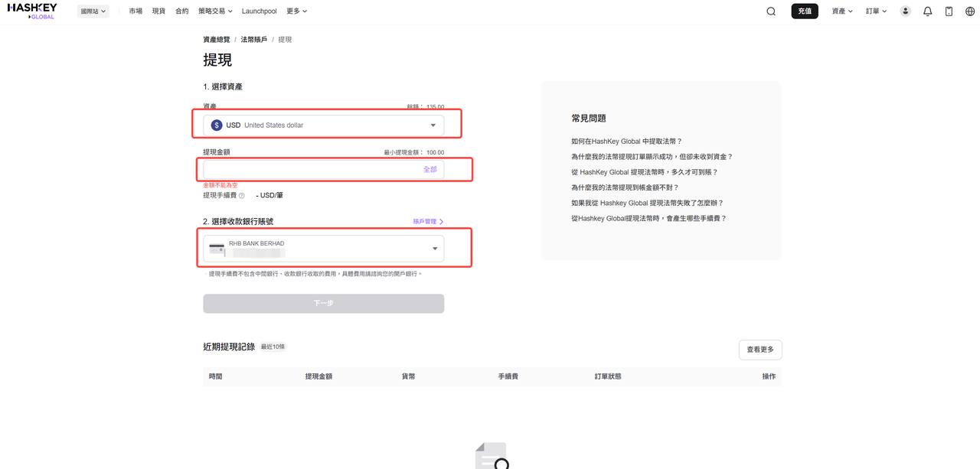Expand the USD asset dropdown
Viewport: 980px width, 469px height.
433,125
